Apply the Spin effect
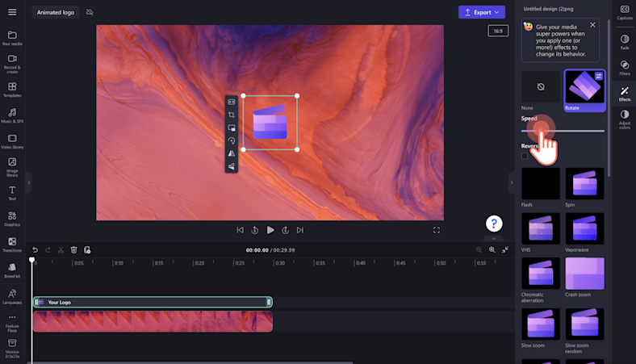 [584, 183]
